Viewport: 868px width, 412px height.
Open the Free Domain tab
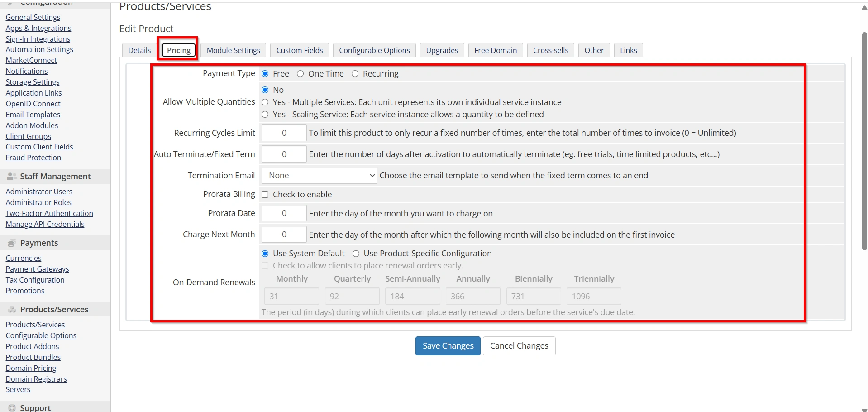[x=496, y=50]
